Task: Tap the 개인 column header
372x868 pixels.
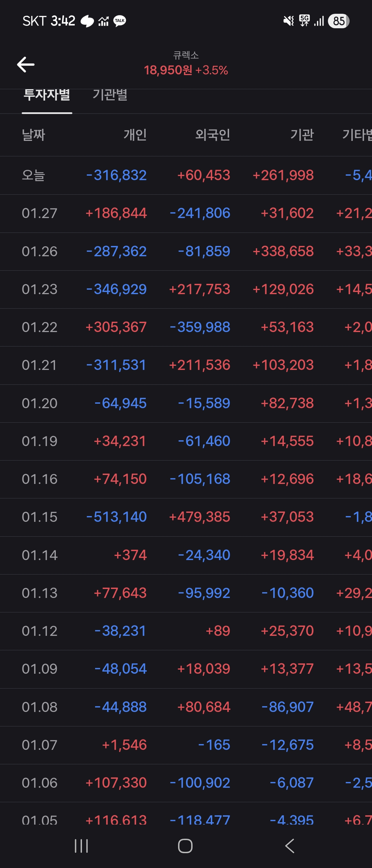Action: (x=135, y=135)
